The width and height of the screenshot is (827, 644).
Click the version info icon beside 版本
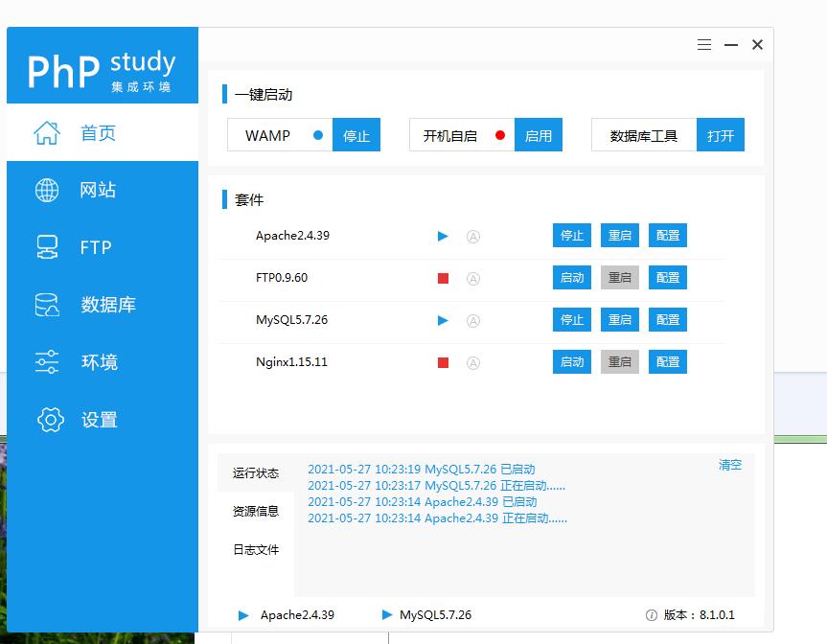click(652, 615)
